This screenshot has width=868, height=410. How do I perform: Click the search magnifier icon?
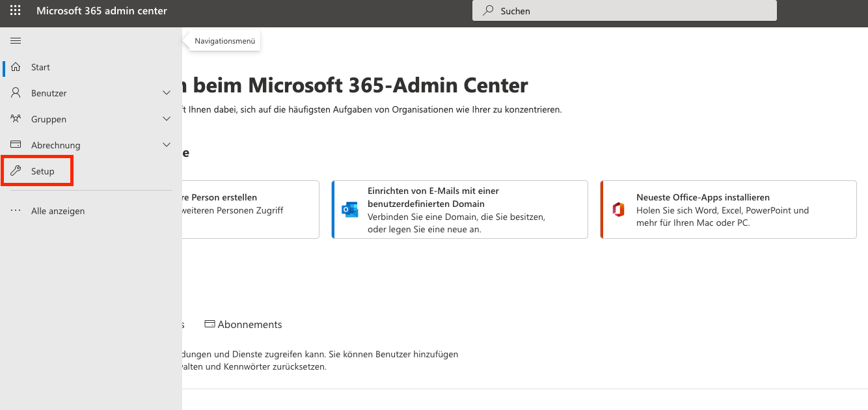488,11
